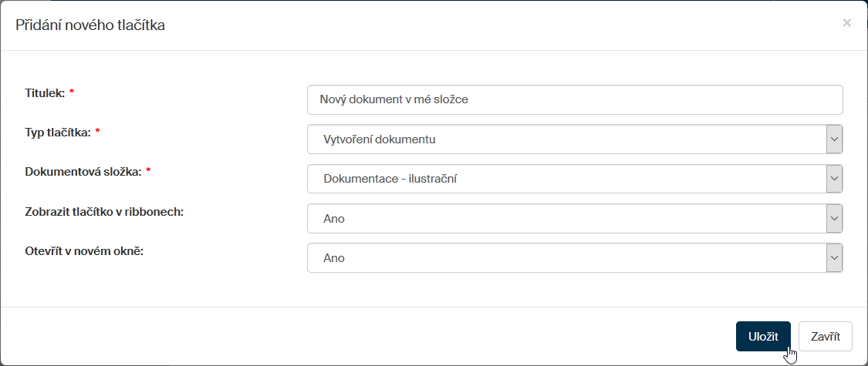This screenshot has height=366, width=868.
Task: Click the Typ tlačítka field label
Action: point(58,132)
